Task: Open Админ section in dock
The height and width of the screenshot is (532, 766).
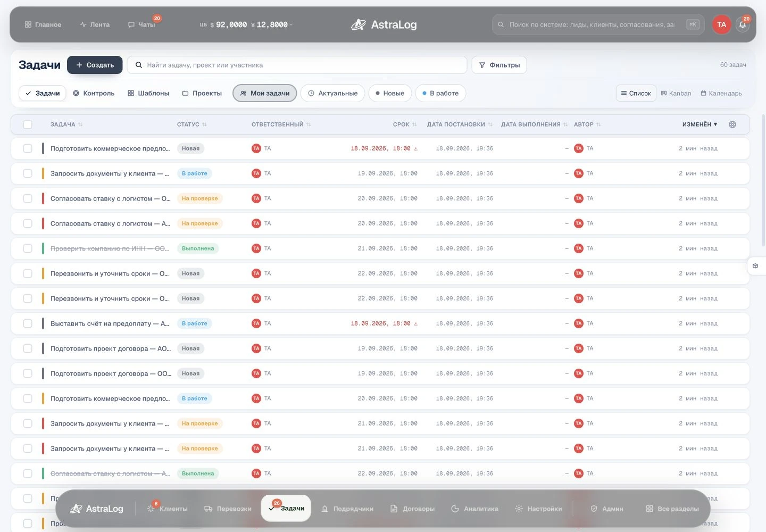Action: [x=607, y=509]
